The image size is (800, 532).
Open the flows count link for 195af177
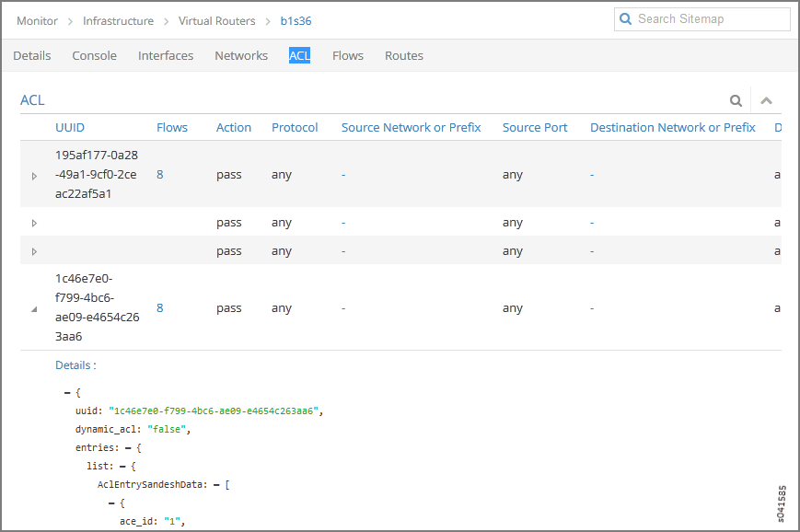click(160, 175)
